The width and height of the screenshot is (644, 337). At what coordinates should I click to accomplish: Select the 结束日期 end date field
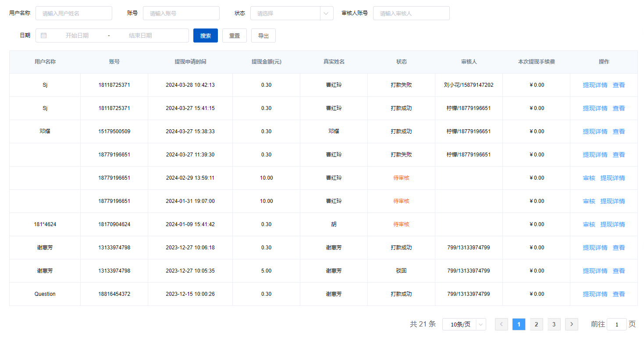140,35
